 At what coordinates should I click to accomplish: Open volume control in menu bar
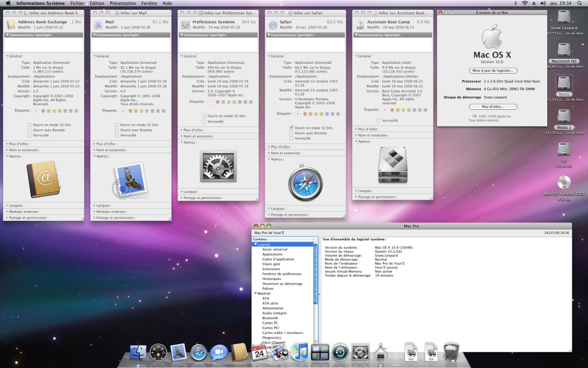point(543,3)
